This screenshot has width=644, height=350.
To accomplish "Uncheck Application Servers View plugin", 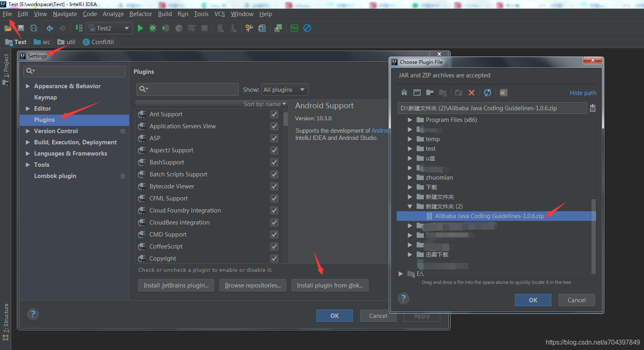I will pyautogui.click(x=274, y=126).
